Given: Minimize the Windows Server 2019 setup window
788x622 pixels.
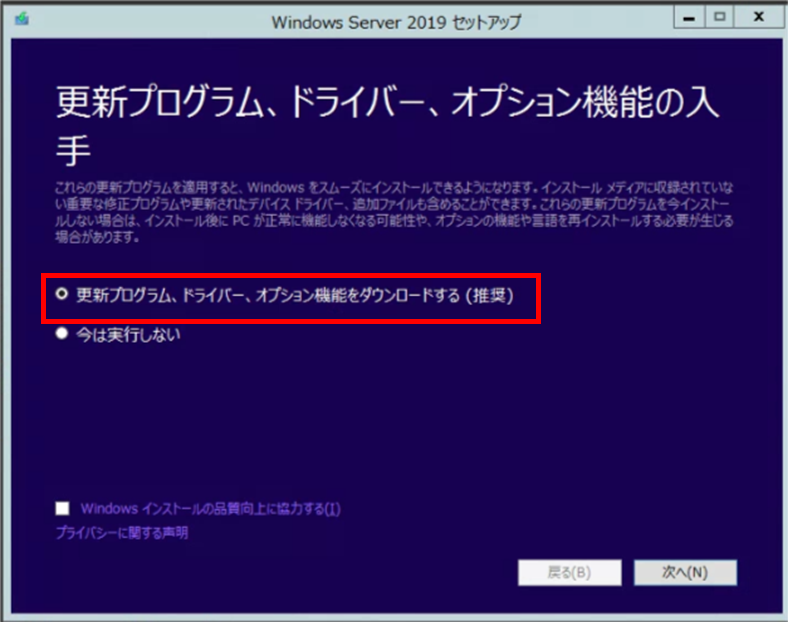Looking at the screenshot, I should point(689,17).
